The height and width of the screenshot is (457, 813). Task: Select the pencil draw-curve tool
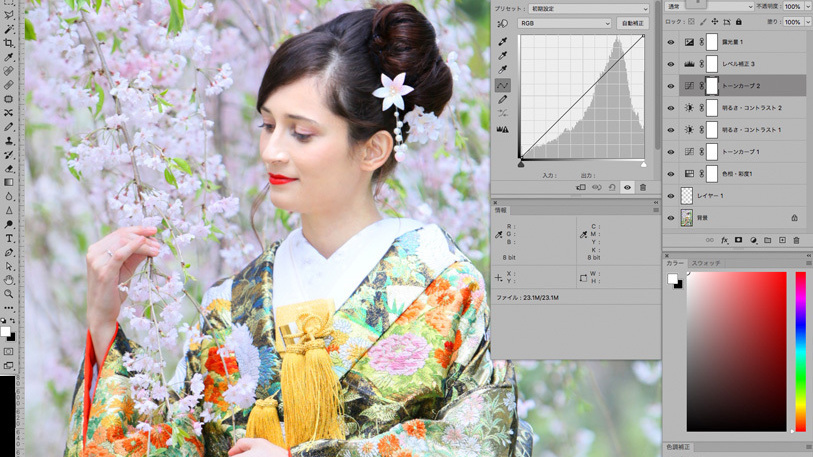502,100
